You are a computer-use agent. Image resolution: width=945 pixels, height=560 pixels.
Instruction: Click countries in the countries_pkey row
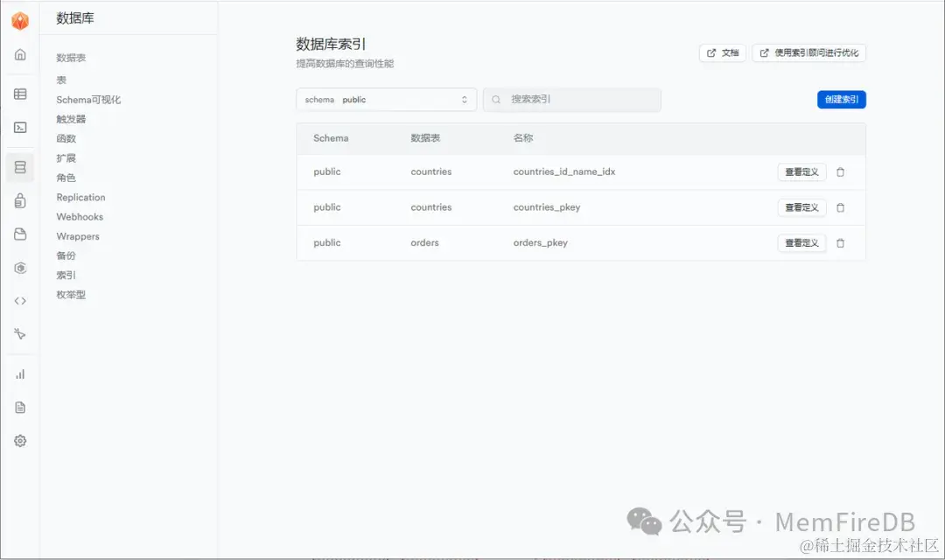point(430,207)
